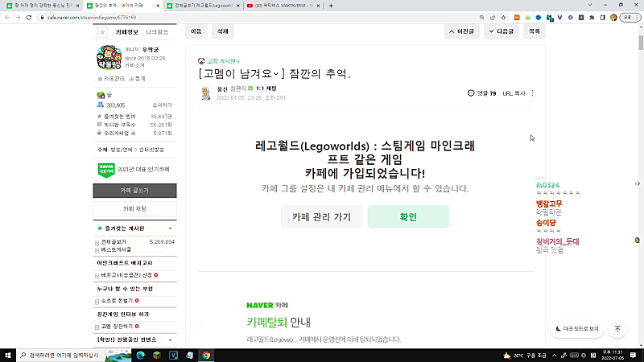
Task: Switch to dark mode view with 다크 모드로 보기
Action: point(576,329)
